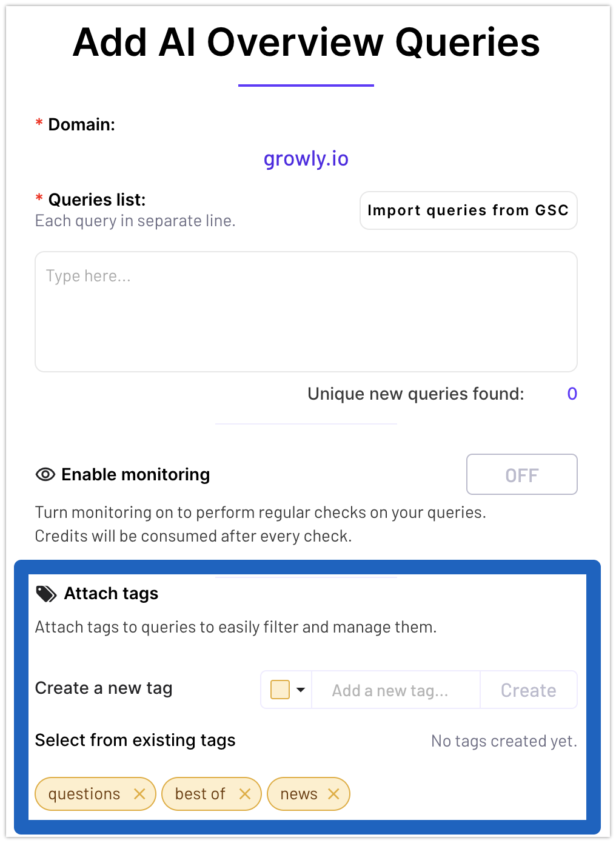Click Import queries from GSC button
The height and width of the screenshot is (843, 616).
[468, 210]
